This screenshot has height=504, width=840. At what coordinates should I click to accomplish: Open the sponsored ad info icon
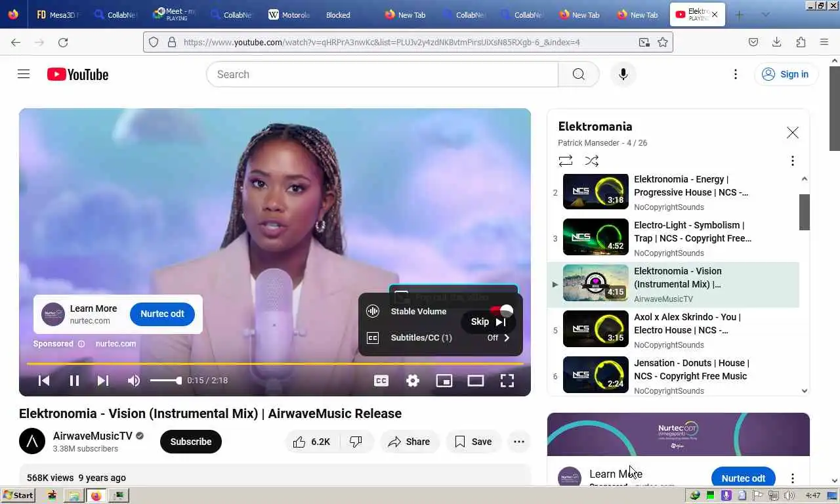pos(81,344)
